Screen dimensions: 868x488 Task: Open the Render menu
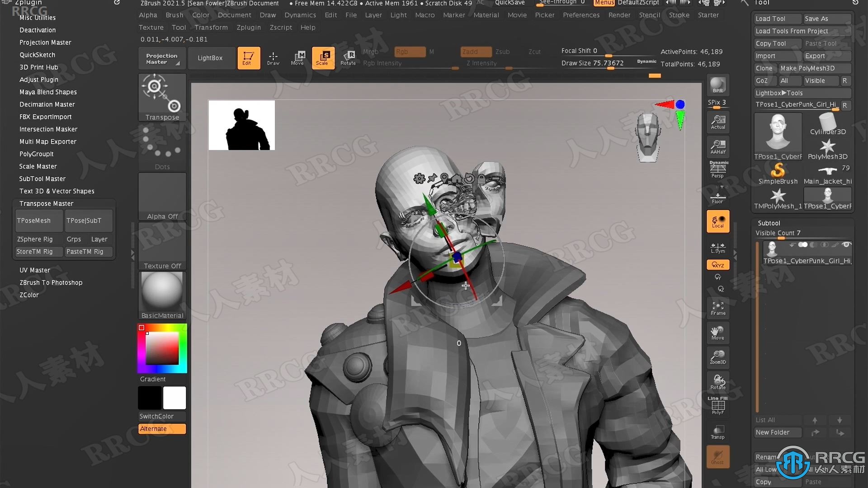pyautogui.click(x=619, y=15)
